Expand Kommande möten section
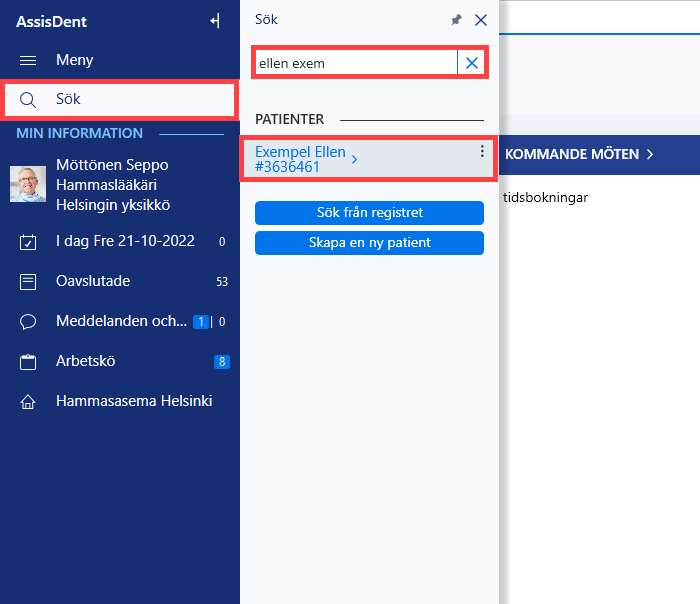The width and height of the screenshot is (700, 604). pos(579,154)
